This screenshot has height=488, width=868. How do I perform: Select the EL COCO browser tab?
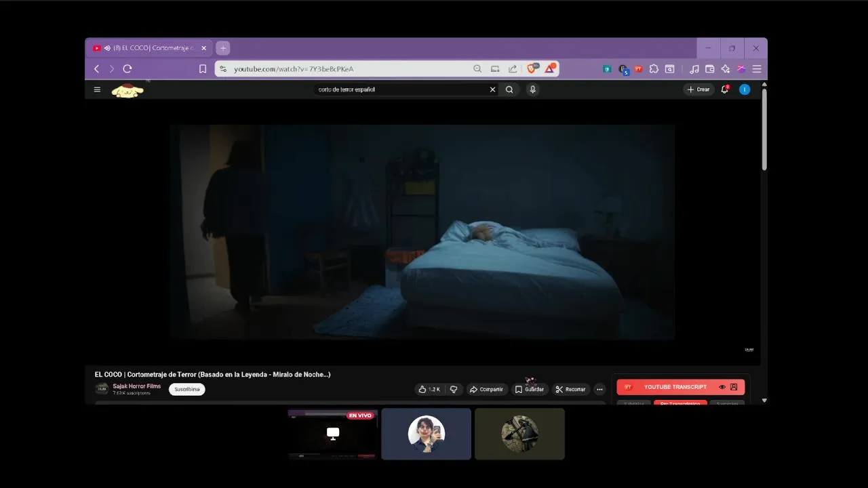(x=149, y=48)
